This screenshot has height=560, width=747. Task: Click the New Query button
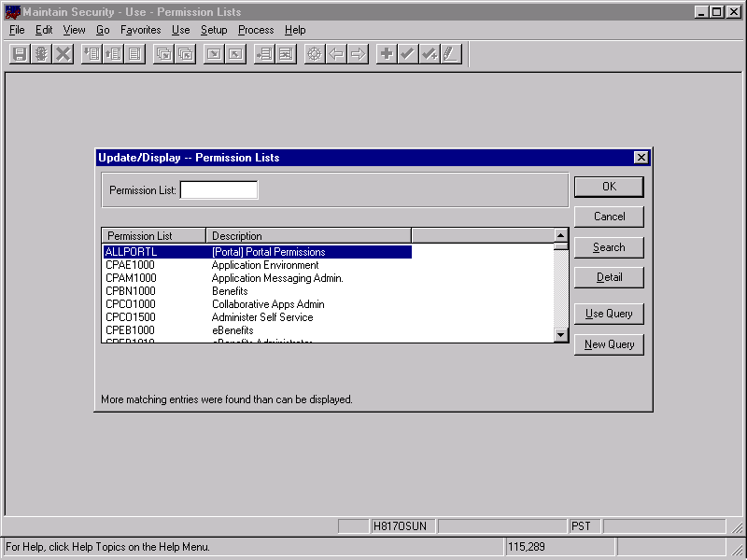point(609,343)
